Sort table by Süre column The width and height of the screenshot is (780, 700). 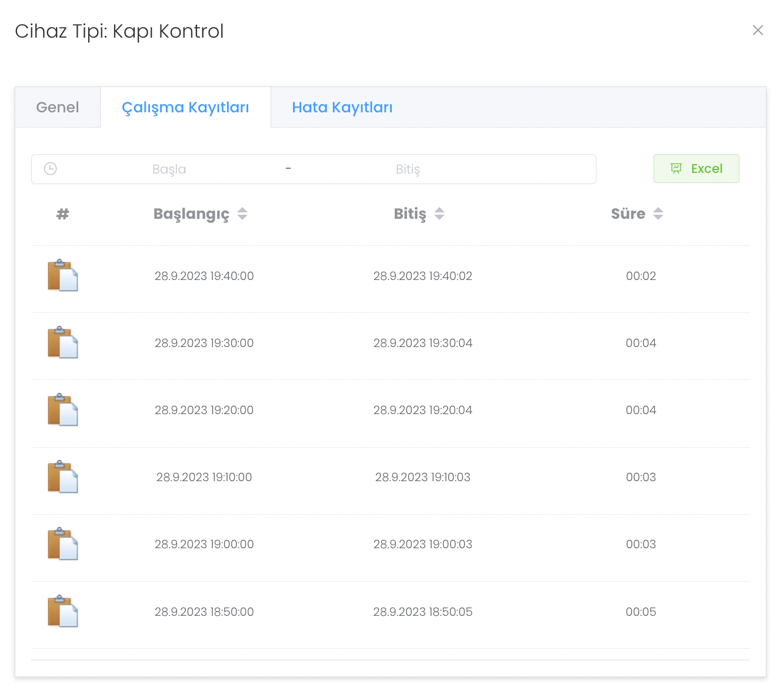click(658, 214)
